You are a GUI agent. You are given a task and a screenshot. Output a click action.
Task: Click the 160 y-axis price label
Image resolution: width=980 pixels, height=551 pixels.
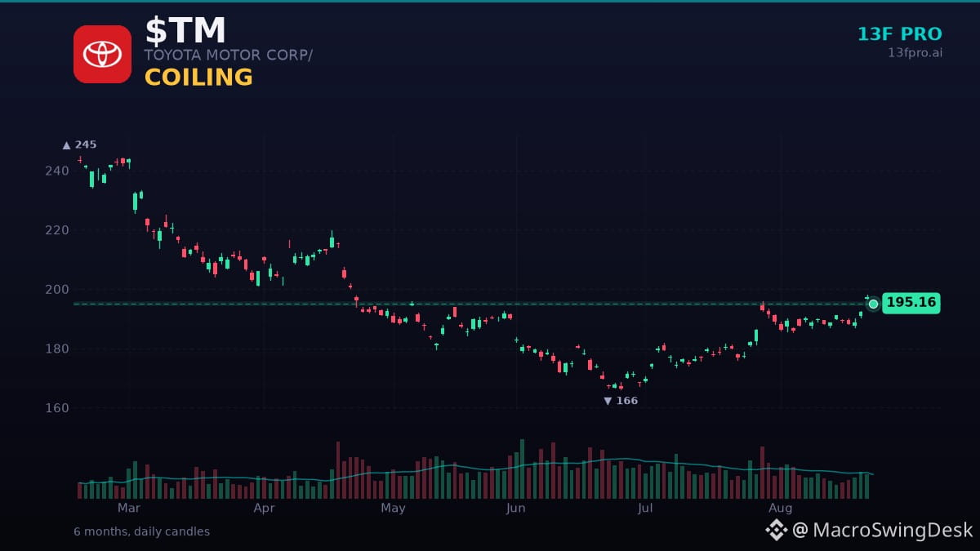pyautogui.click(x=57, y=407)
